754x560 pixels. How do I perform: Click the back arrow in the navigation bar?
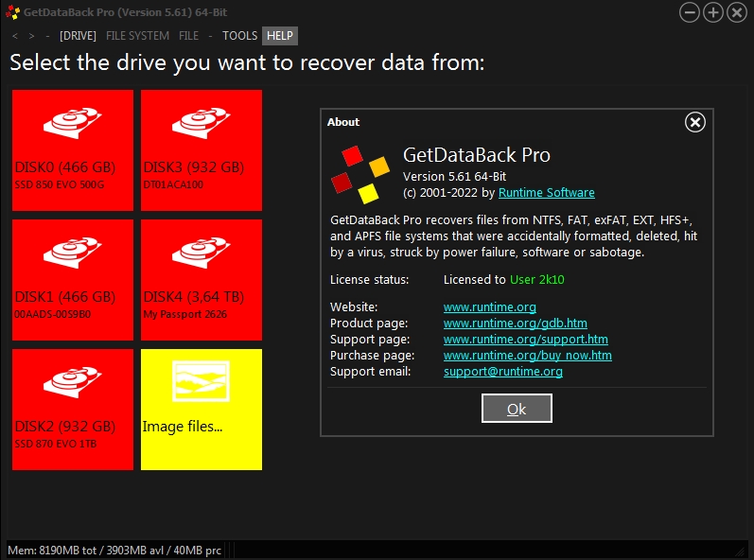tap(15, 36)
